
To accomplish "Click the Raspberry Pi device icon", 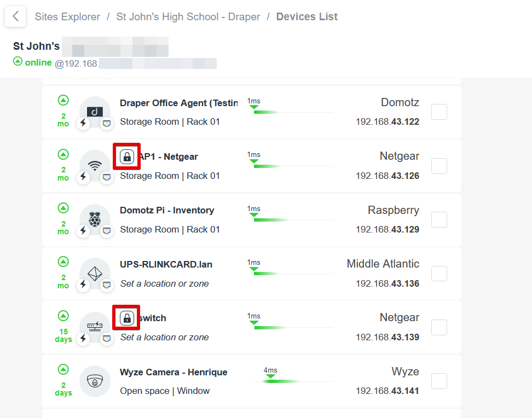I will pyautogui.click(x=95, y=219).
